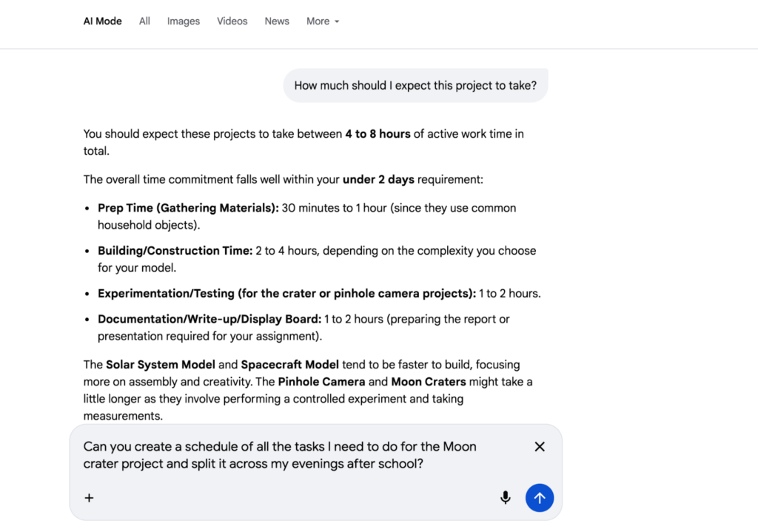
Task: Switch to the All results tab
Action: coord(144,21)
